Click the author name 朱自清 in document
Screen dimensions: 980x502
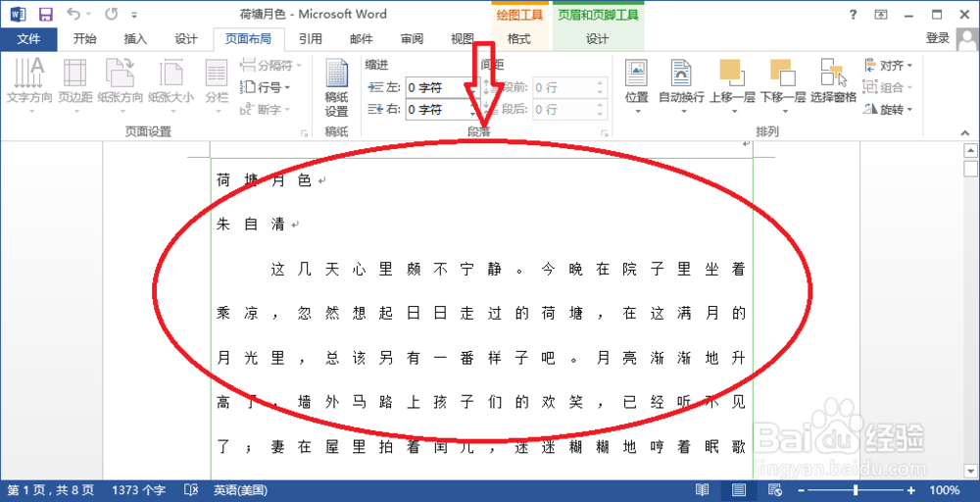[x=251, y=226]
